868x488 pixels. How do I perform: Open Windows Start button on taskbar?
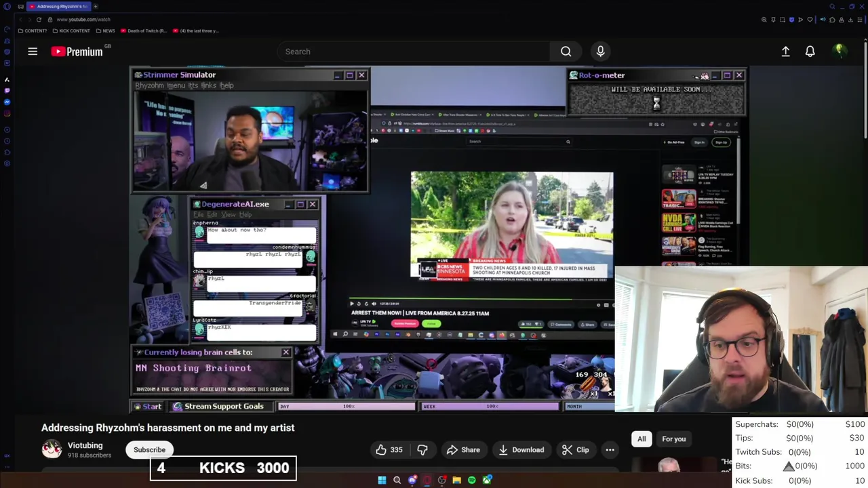coord(382,480)
